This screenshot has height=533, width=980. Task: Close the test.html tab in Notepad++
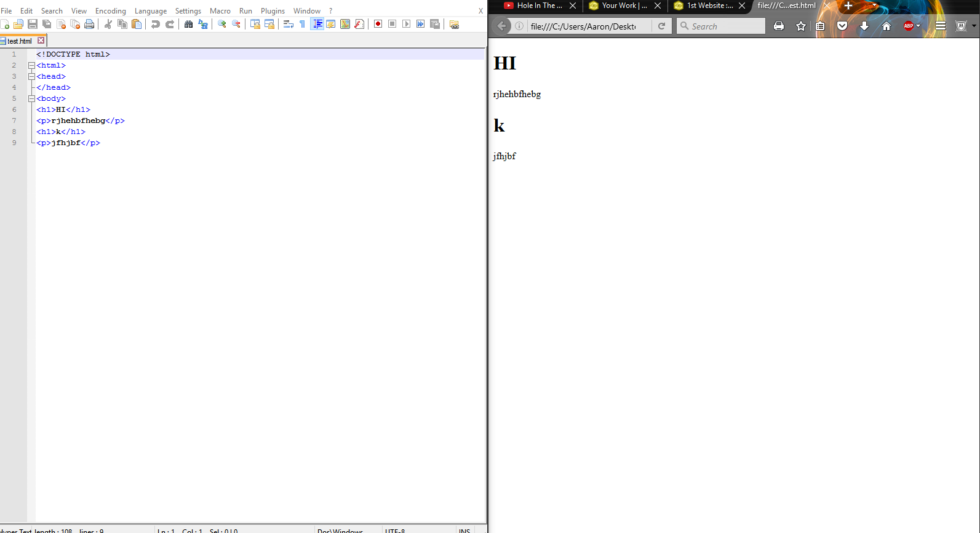(x=41, y=41)
